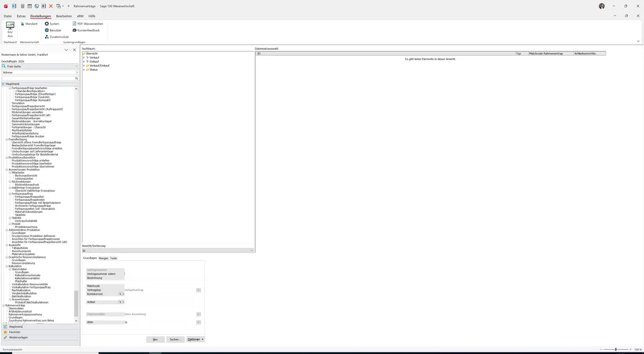
Task: Click the Matchcode Rahmenvertrag column header
Action: point(551,54)
